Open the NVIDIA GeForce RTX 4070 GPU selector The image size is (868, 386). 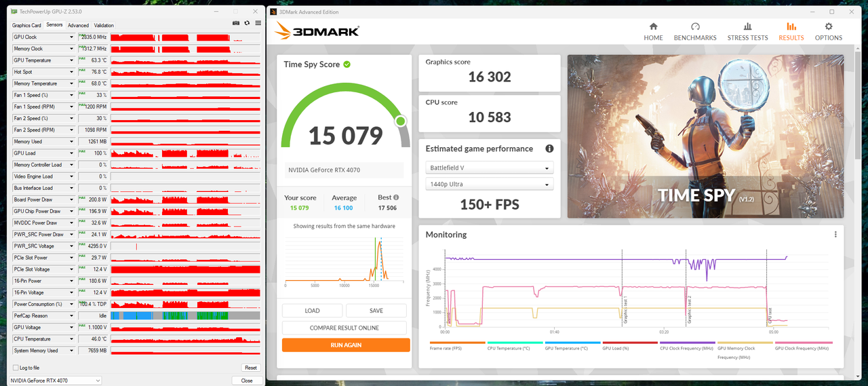[x=56, y=381]
